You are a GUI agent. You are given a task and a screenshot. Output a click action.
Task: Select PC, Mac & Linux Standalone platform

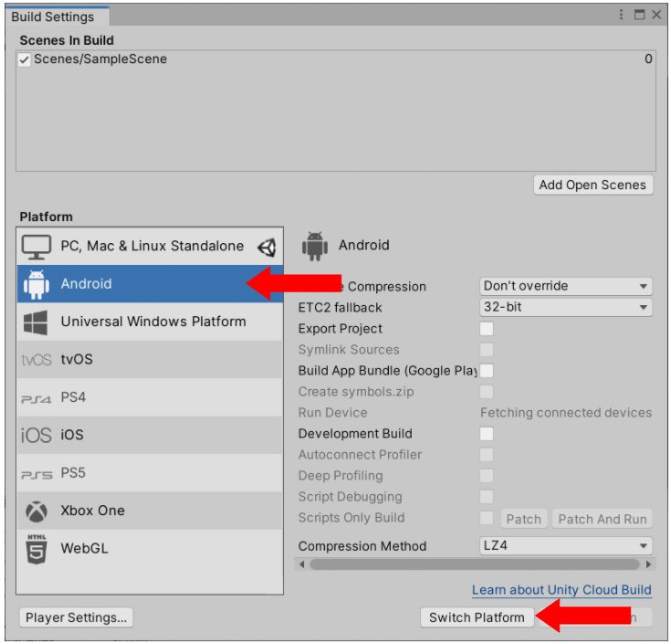pyautogui.click(x=150, y=247)
